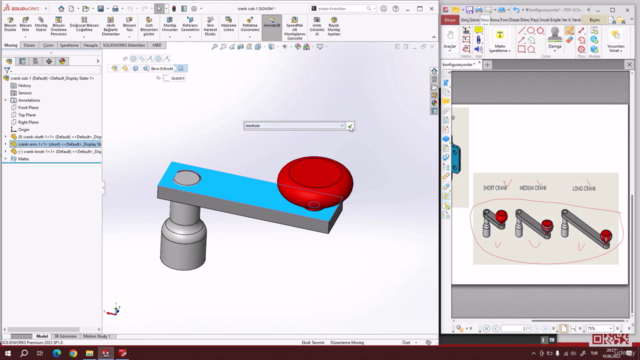Click the Bileşeni Taşı tool
Screen dimensions: 640x360
pyautogui.click(x=129, y=26)
